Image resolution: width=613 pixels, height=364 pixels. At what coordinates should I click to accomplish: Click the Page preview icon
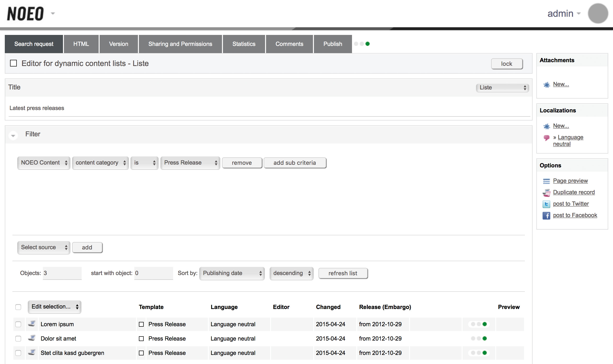[546, 181]
